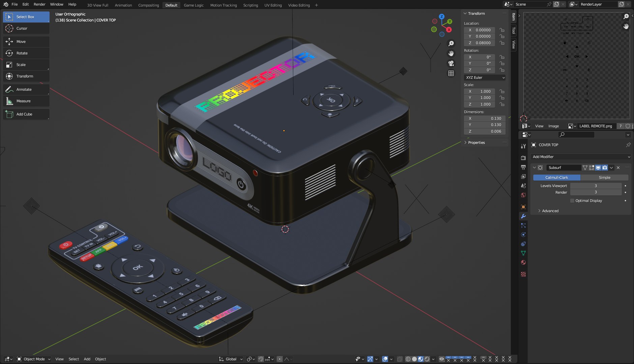
Task: Open the Object Mode dropdown
Action: [34, 359]
